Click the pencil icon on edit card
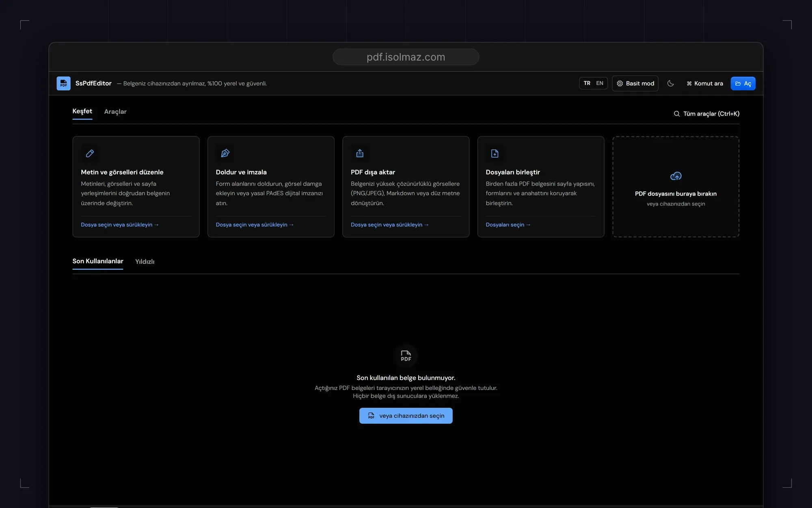This screenshot has height=508, width=812. [90, 153]
